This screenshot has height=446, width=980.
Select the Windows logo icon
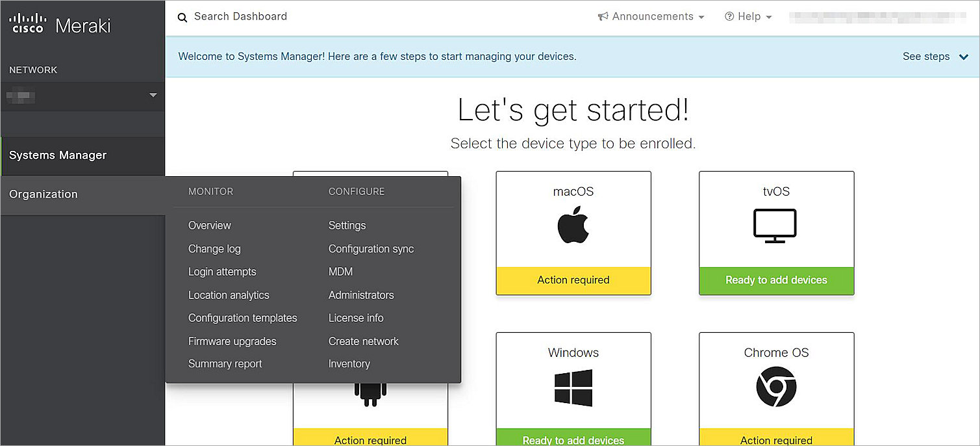tap(573, 386)
